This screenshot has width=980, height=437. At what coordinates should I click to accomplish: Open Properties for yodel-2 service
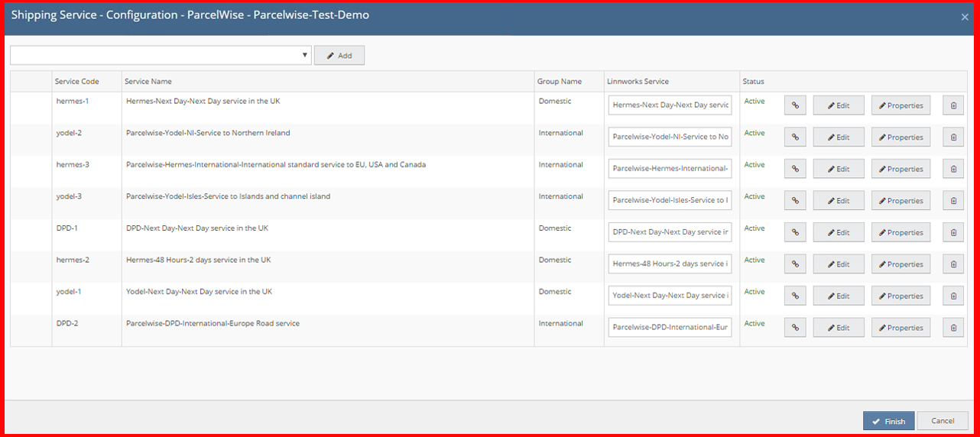[901, 138]
